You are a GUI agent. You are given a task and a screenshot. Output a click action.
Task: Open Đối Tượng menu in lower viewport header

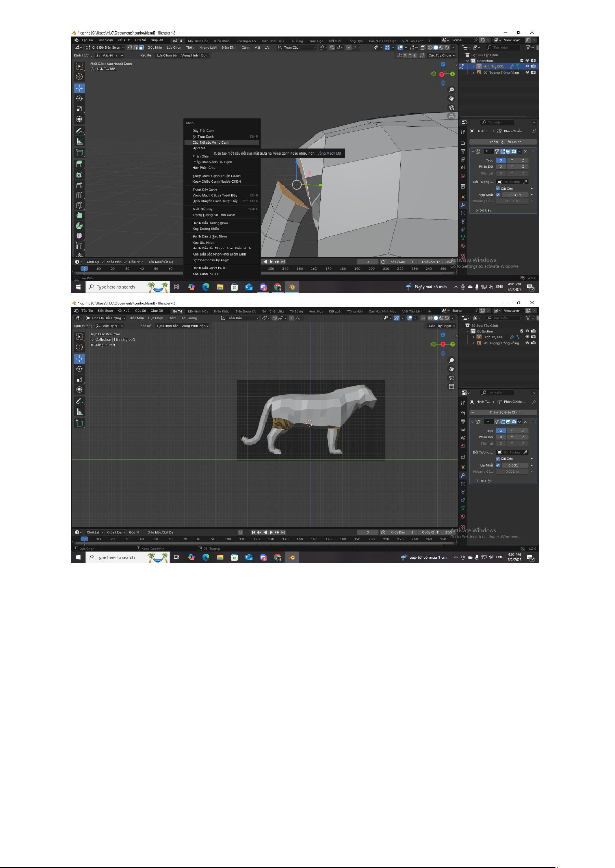(189, 318)
